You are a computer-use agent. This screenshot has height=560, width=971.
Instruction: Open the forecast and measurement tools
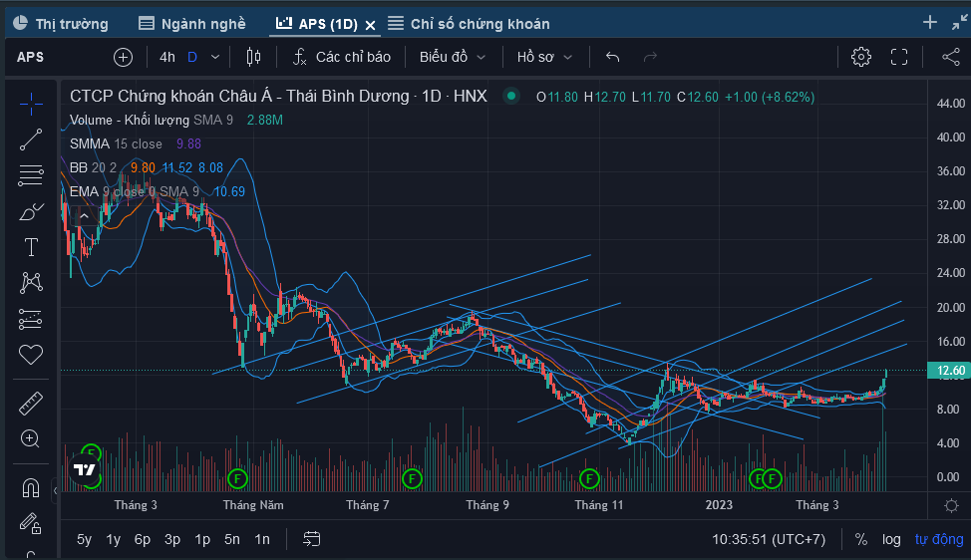[30, 319]
